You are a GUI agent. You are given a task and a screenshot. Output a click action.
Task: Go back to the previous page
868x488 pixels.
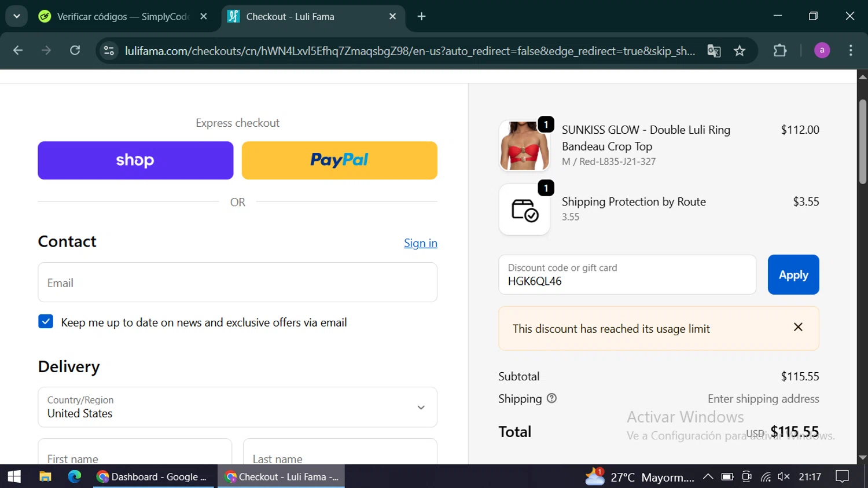click(18, 50)
